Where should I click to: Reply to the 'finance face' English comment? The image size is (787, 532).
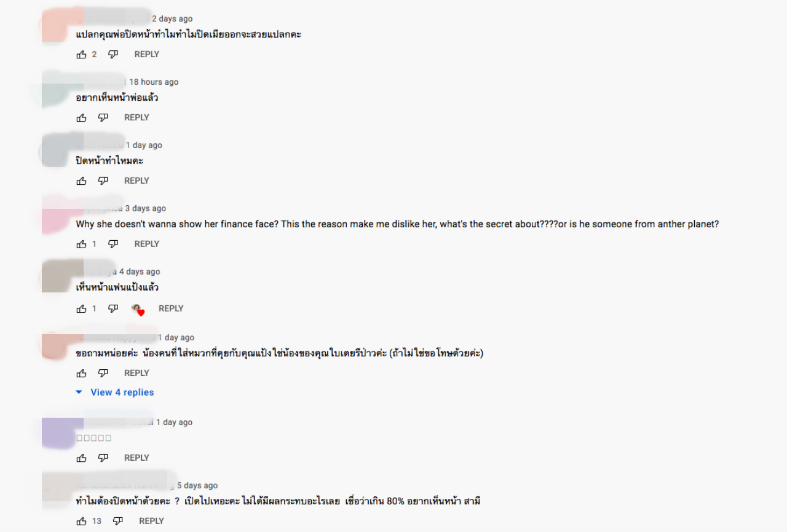tap(146, 244)
